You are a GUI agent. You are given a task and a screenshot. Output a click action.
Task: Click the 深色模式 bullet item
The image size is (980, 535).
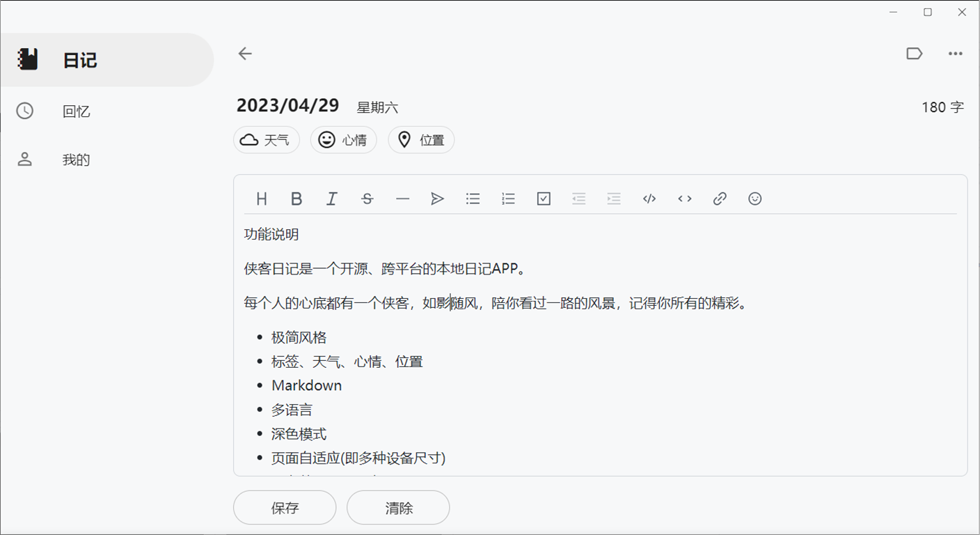coord(299,434)
